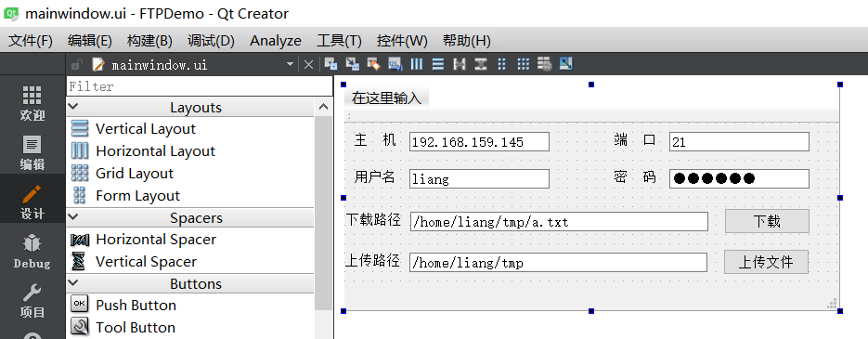This screenshot has width=868, height=339.
Task: Select the Edit Signals/Slots icon
Action: (x=352, y=64)
